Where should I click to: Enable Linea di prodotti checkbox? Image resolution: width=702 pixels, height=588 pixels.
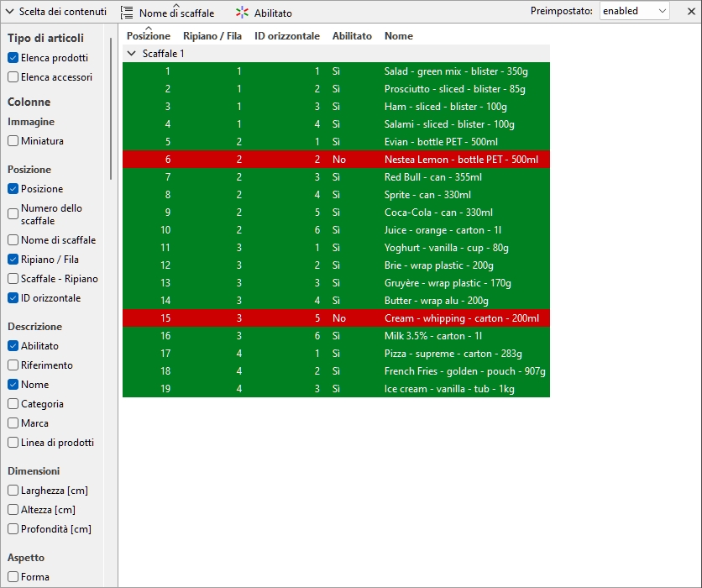(13, 443)
